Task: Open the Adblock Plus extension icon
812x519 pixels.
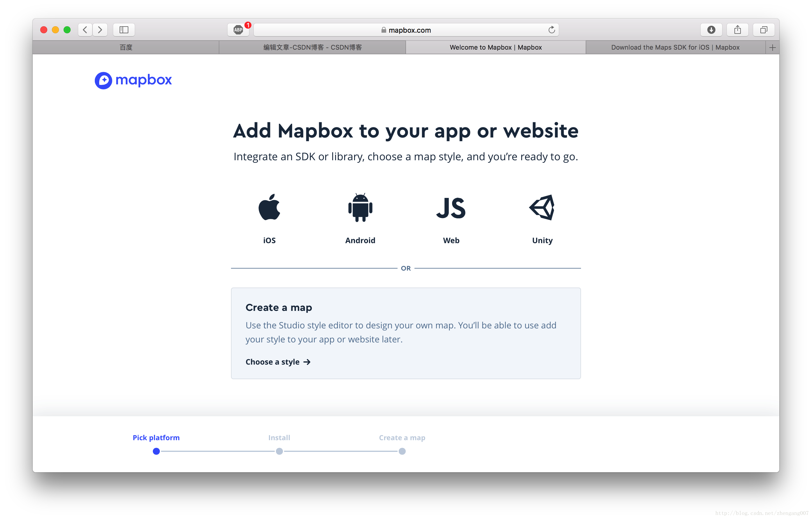Action: coord(238,30)
